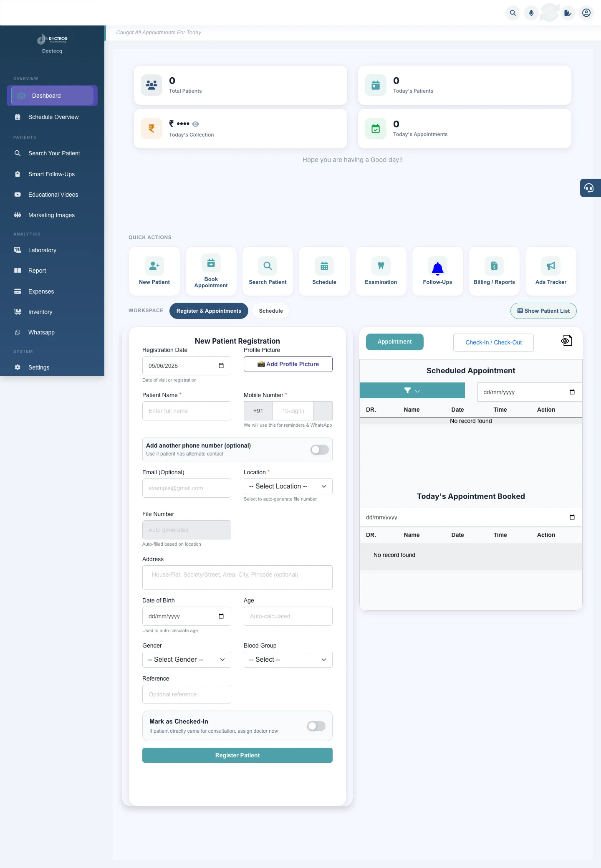Screen dimensions: 601x868
Task: Click the grey button beside Mobile Number field
Action: 323,411
